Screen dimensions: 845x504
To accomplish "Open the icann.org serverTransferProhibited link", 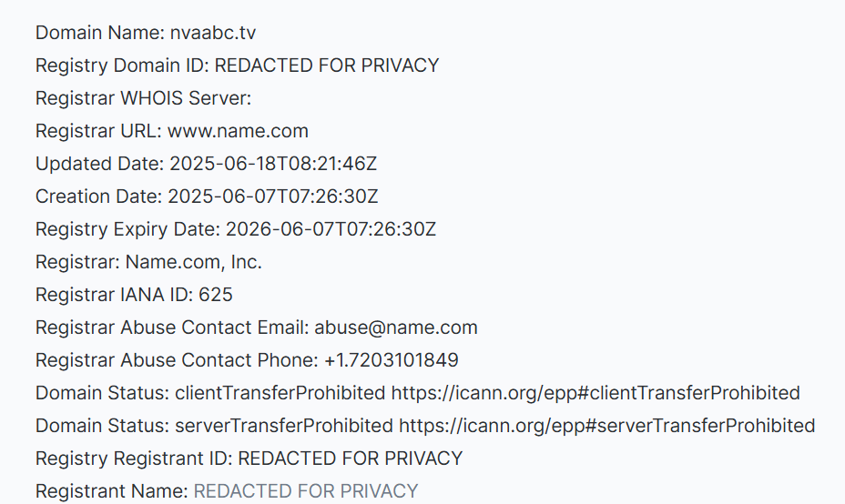I will coord(606,426).
